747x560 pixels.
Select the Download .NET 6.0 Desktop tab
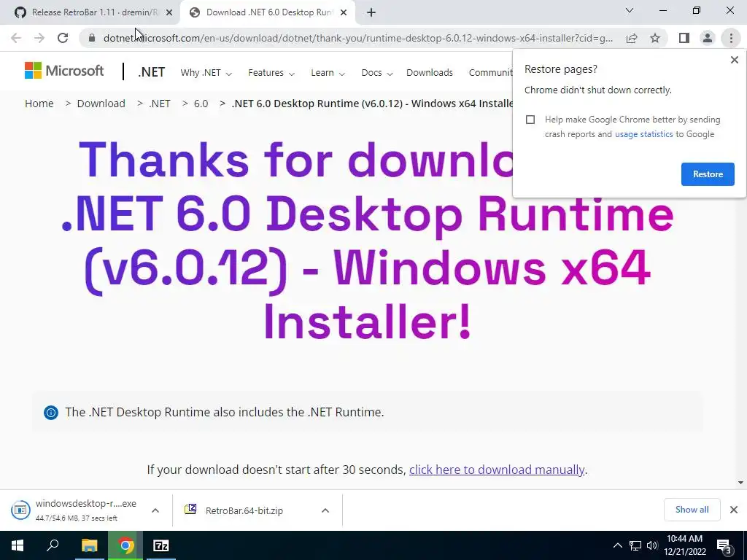click(267, 12)
